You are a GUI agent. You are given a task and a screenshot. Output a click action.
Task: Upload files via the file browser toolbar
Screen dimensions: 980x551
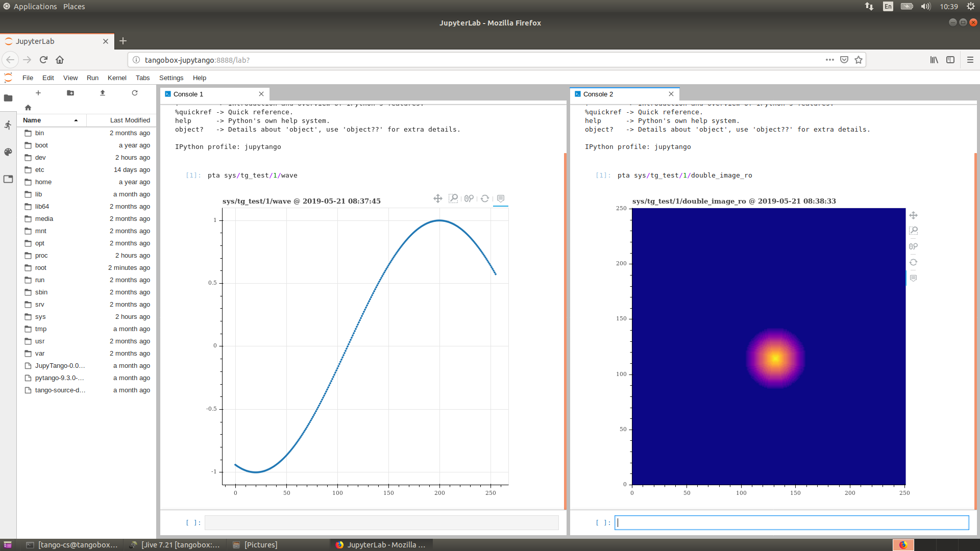(x=103, y=93)
